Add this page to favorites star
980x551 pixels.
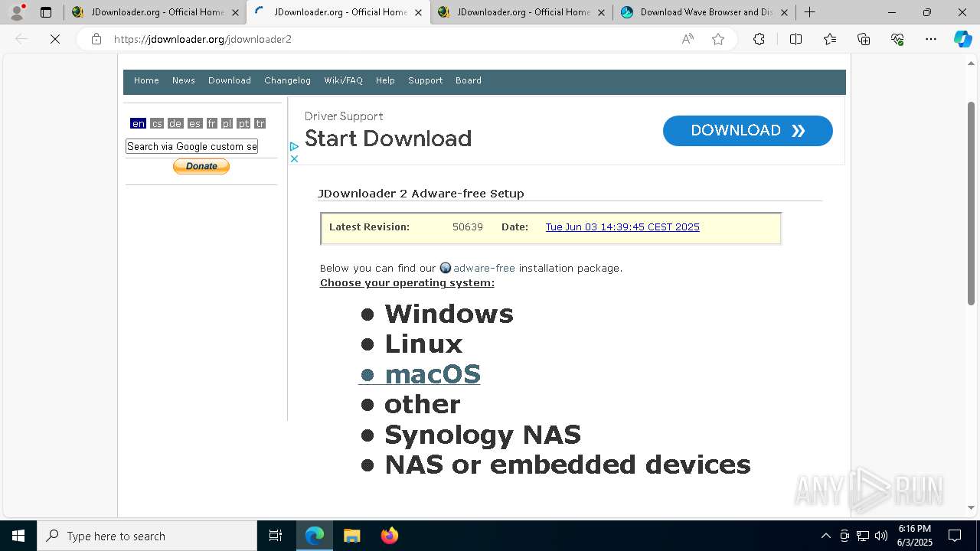pos(718,39)
